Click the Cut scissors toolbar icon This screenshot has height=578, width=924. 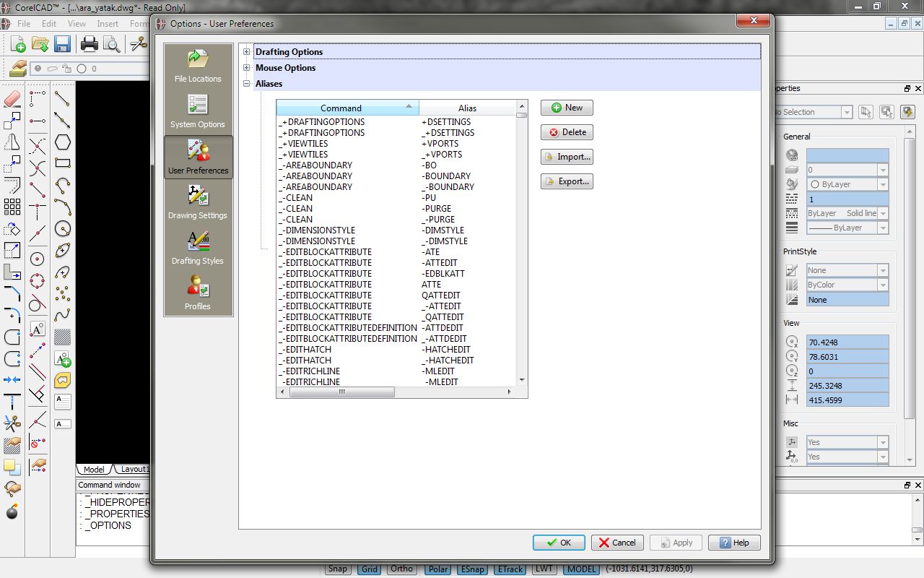pyautogui.click(x=138, y=44)
